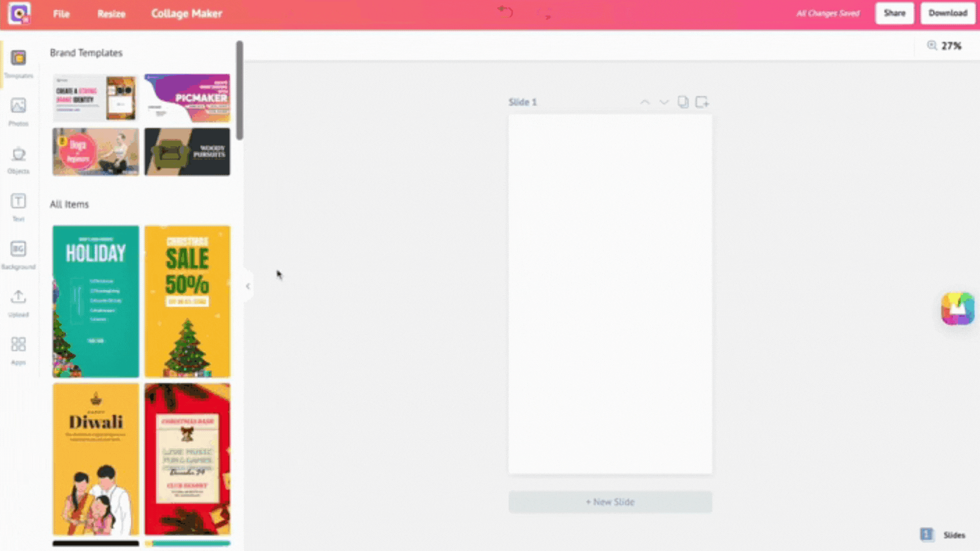Click the undo arrow icon

click(x=505, y=12)
